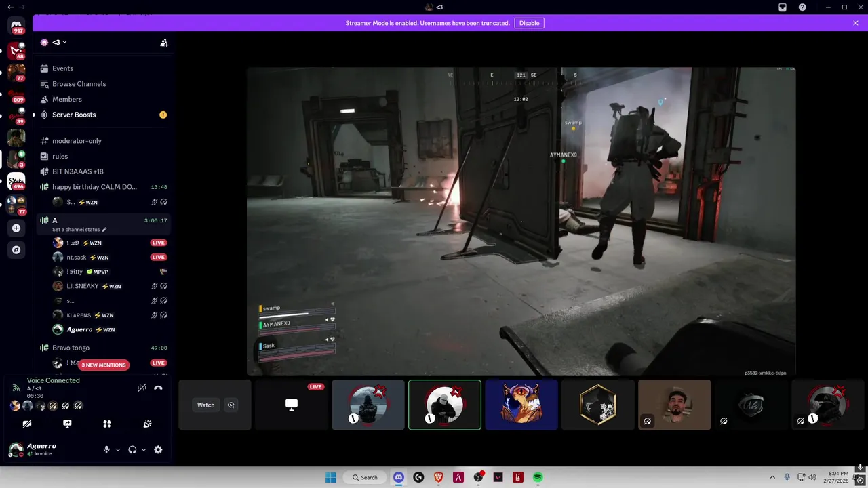Toggle noise suppression icon in voice panel
This screenshot has height=488, width=868.
point(142,388)
